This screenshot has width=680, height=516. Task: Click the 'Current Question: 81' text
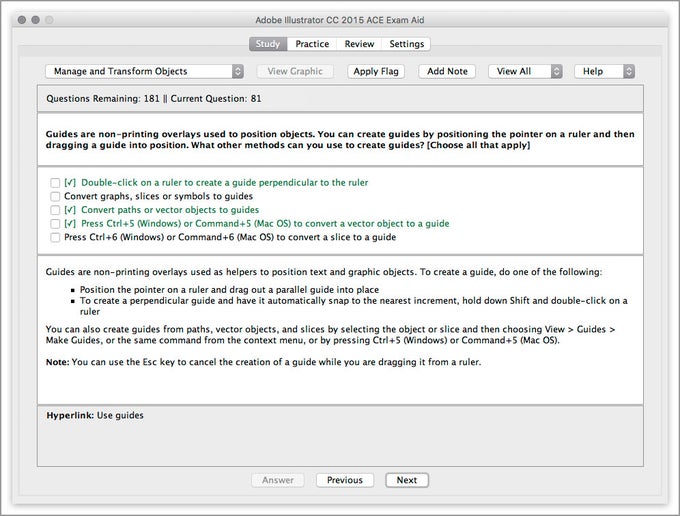click(216, 98)
